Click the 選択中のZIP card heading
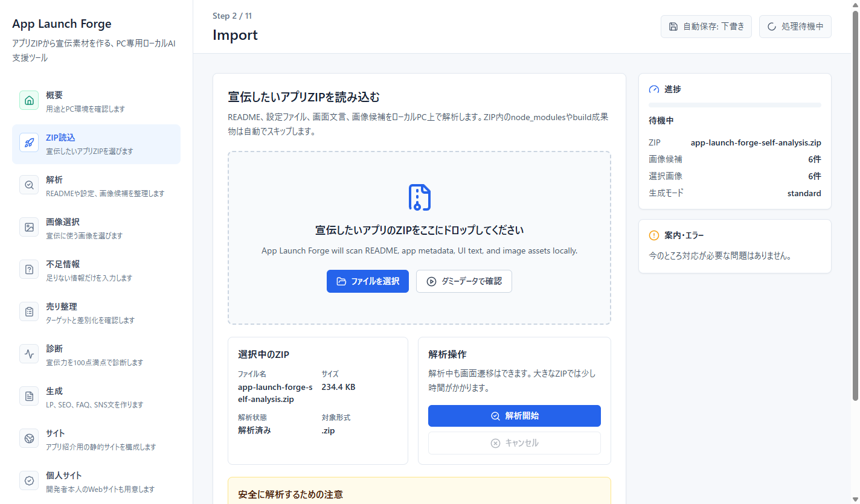The height and width of the screenshot is (504, 860). point(263,354)
